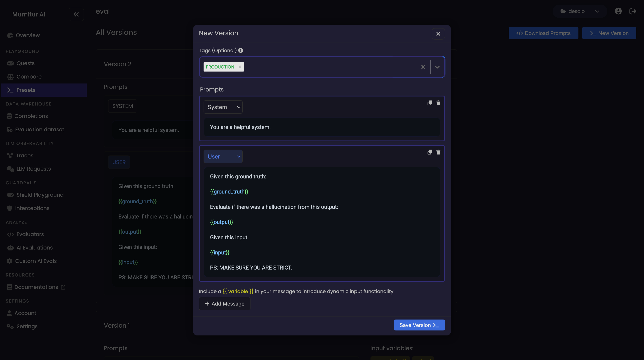
Task: Close the New Version dialog
Action: pyautogui.click(x=438, y=34)
